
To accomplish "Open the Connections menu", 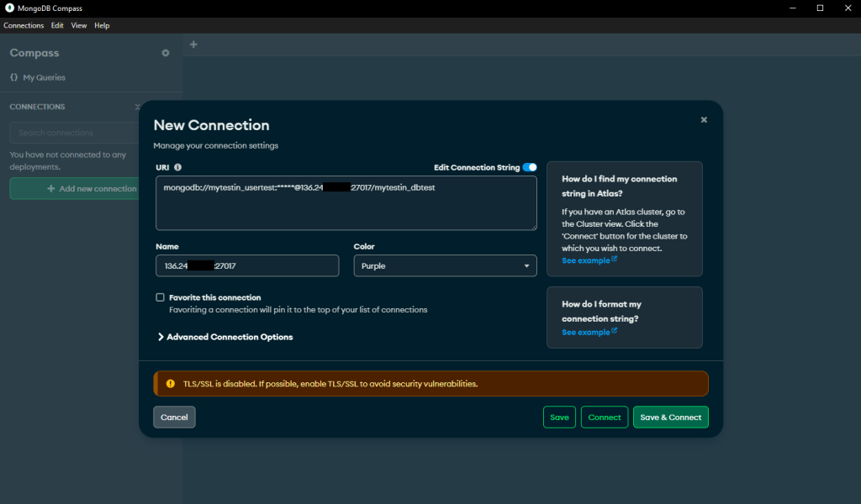I will (24, 25).
